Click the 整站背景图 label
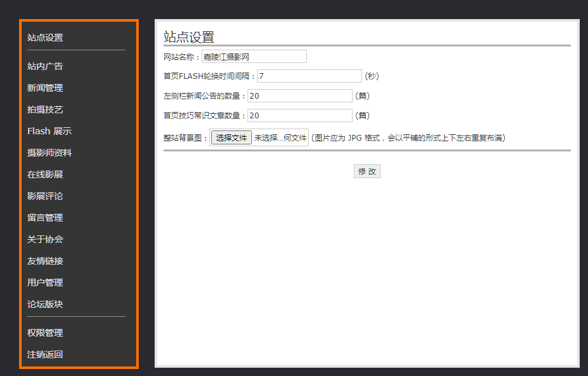The height and width of the screenshot is (376, 588). coord(186,138)
